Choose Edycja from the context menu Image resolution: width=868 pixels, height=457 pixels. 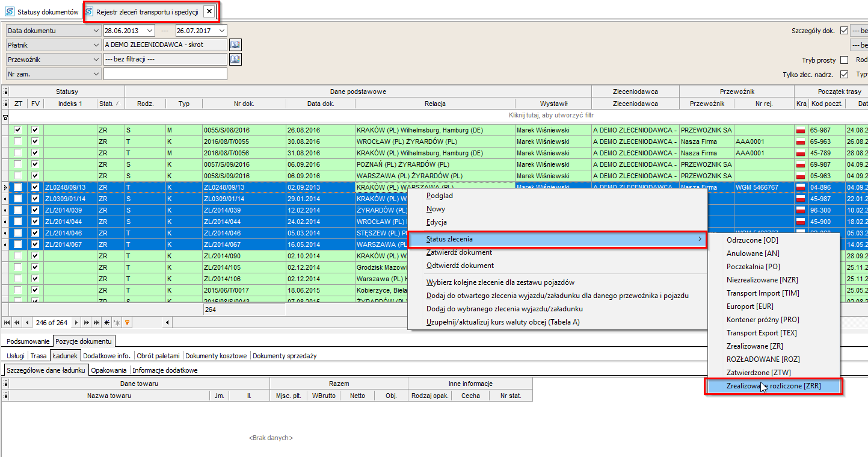pyautogui.click(x=437, y=222)
